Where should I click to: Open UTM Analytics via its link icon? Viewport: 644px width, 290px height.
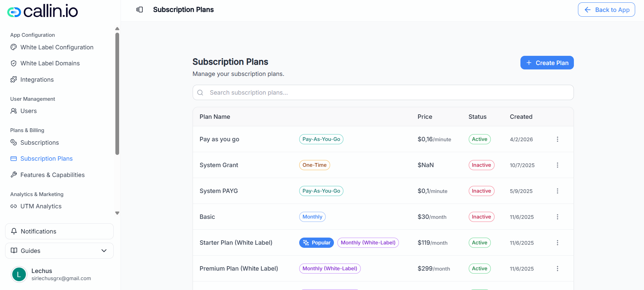click(14, 206)
